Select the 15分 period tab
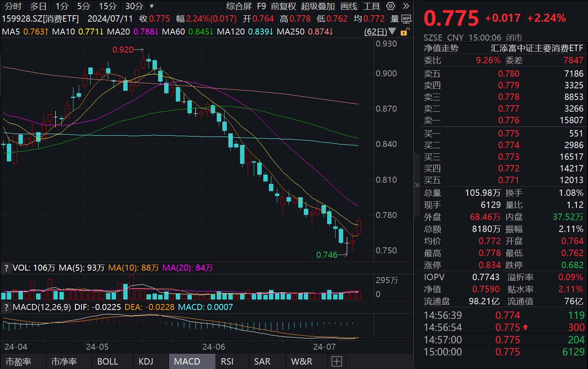The width and height of the screenshot is (588, 369). (x=108, y=6)
